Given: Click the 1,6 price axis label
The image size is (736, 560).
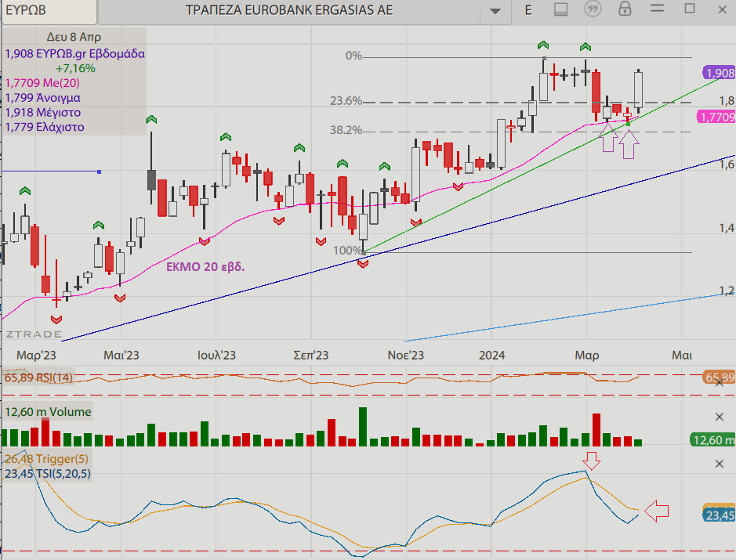Looking at the screenshot, I should 727,164.
